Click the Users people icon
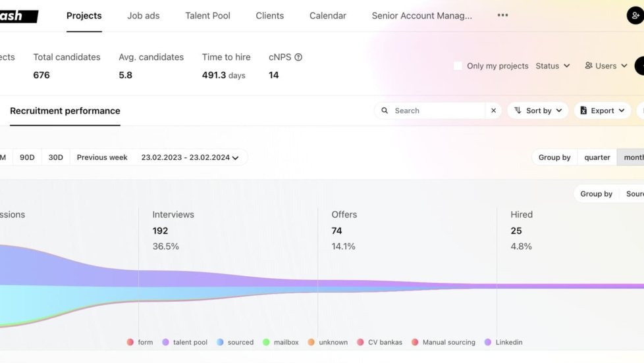 [x=589, y=66]
